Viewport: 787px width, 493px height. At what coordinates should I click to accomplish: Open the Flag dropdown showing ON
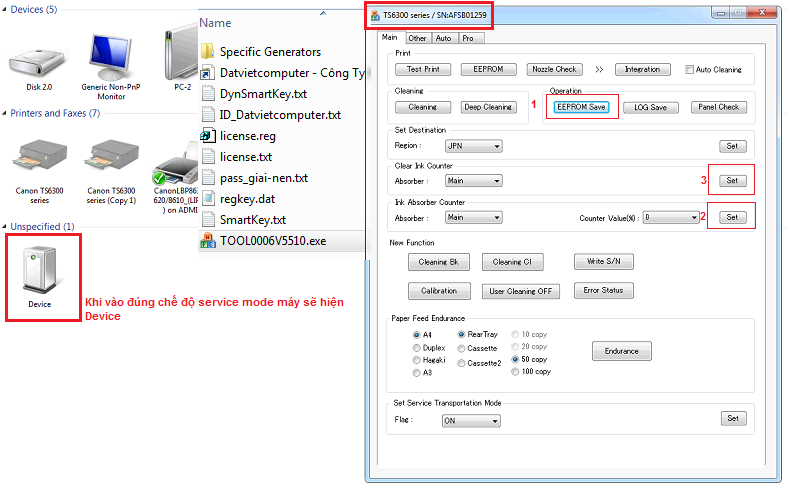(471, 421)
